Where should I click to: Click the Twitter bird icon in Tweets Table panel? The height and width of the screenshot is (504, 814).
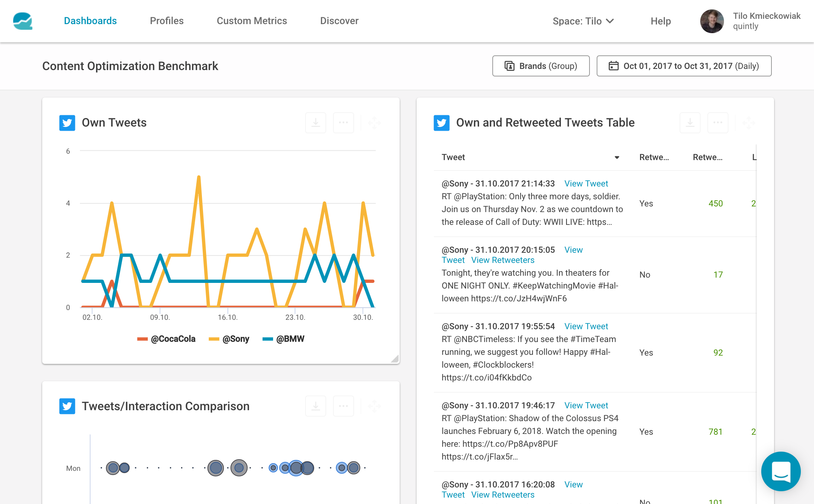tap(441, 123)
